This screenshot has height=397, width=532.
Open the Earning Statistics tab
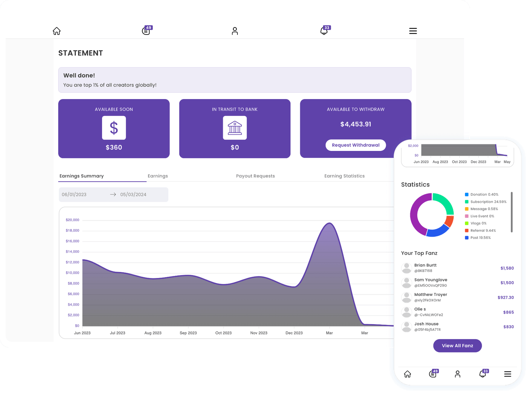tap(345, 176)
